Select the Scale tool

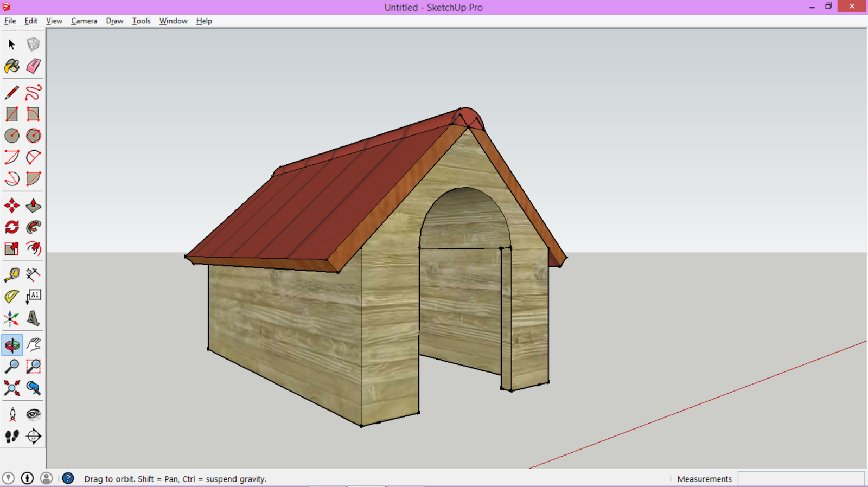pos(12,248)
